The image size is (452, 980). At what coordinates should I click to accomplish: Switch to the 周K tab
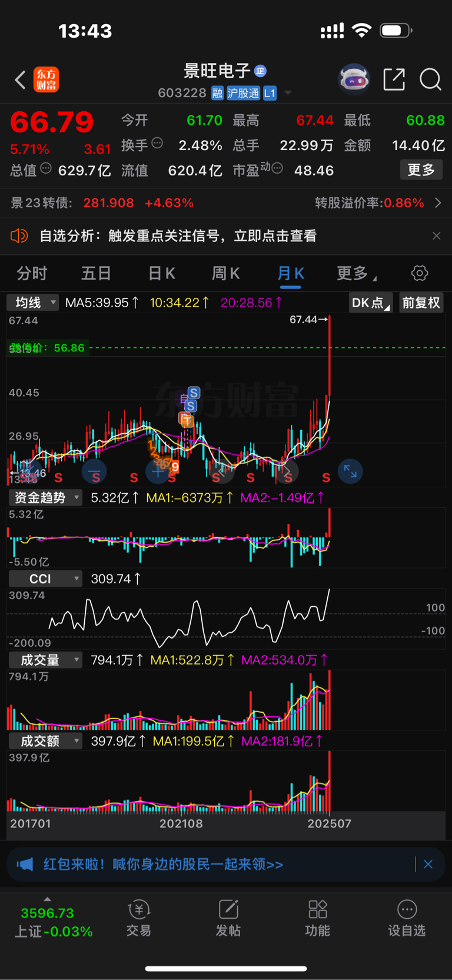click(x=225, y=273)
